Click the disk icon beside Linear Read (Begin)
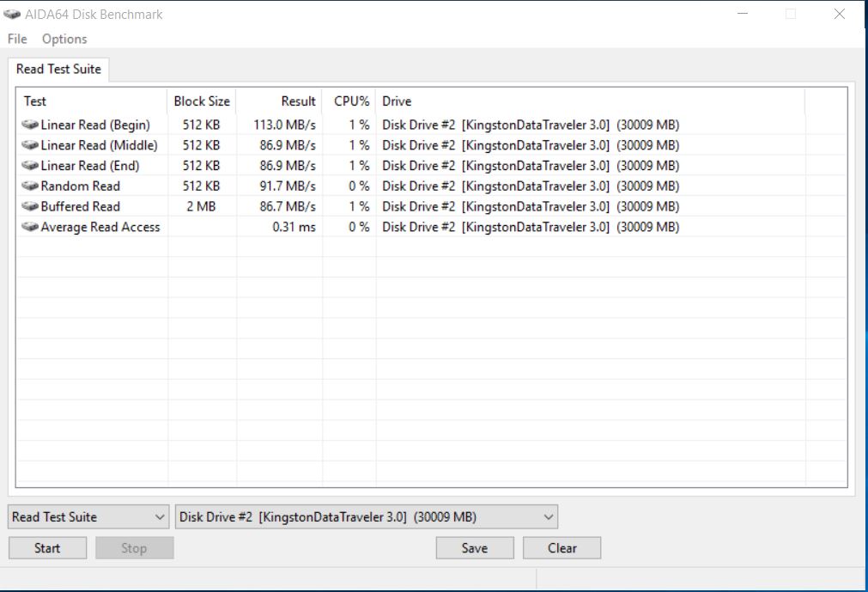Viewport: 868px width, 592px height. pyautogui.click(x=30, y=125)
